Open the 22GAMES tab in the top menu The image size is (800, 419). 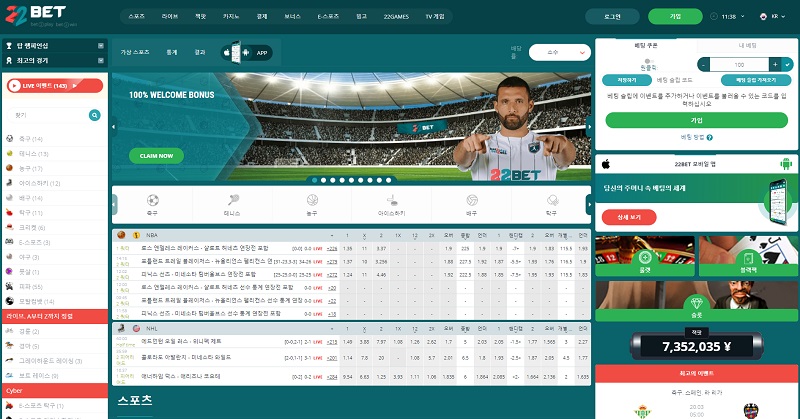coord(396,16)
